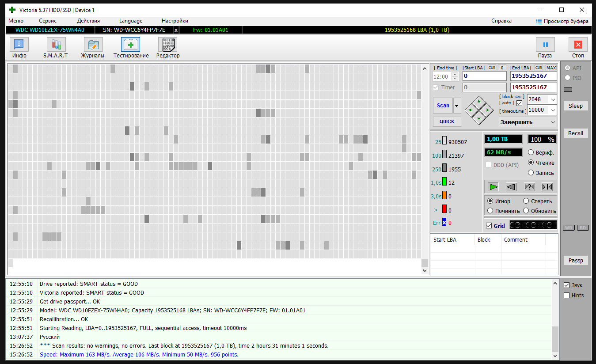Toggle the Timer checkbox
This screenshot has width=596, height=364.
click(437, 87)
